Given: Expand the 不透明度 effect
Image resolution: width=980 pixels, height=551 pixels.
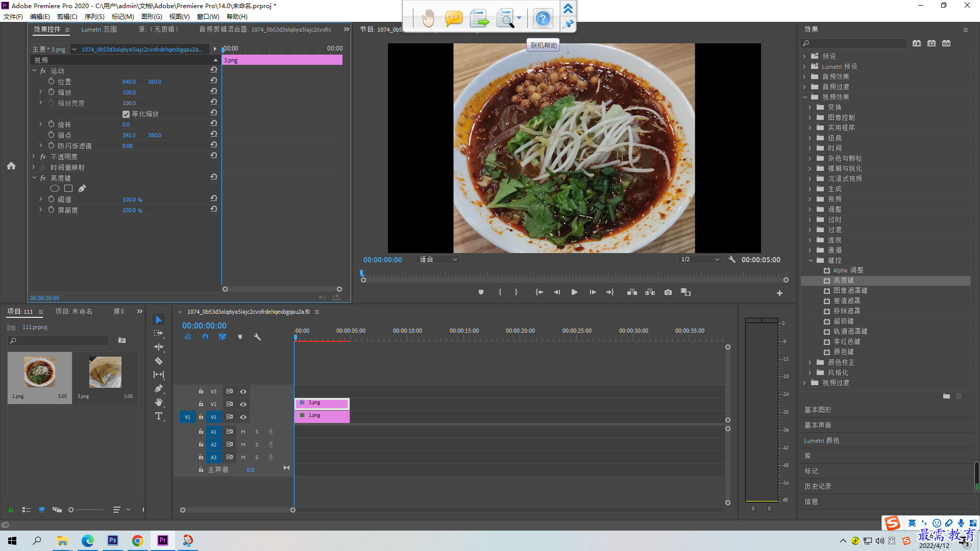Looking at the screenshot, I should [34, 156].
